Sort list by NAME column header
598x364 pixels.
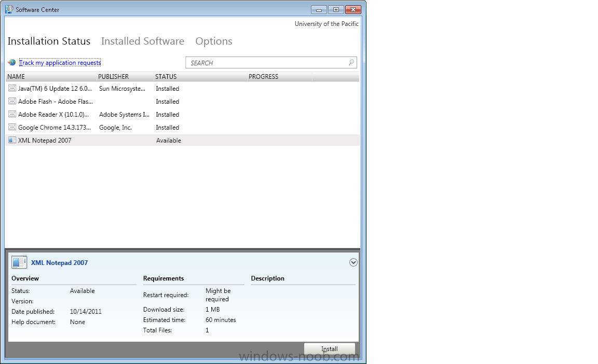coord(51,77)
